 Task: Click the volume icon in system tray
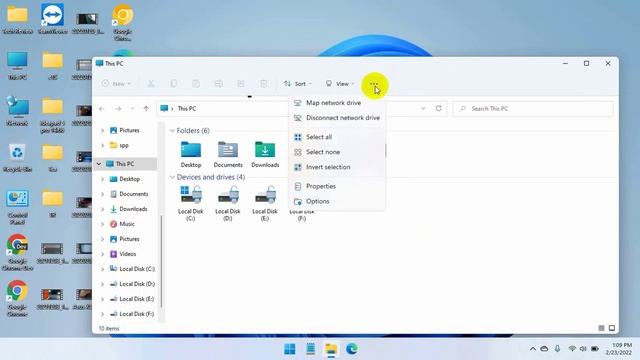point(583,349)
